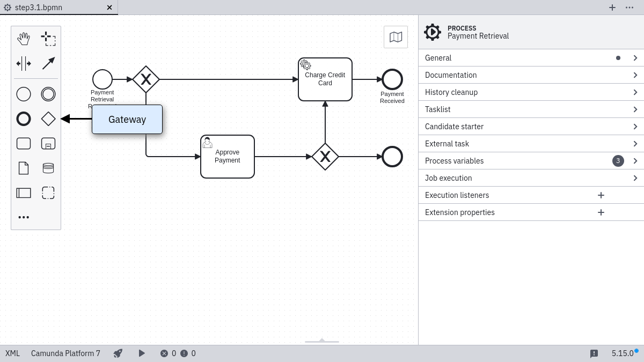This screenshot has width=644, height=362.
Task: Open the XML view
Action: click(13, 353)
